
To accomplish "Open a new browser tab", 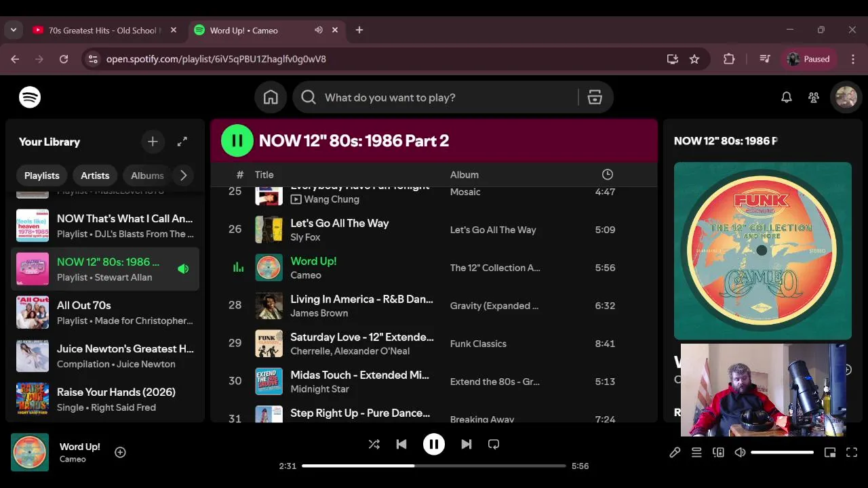I will coord(359,30).
